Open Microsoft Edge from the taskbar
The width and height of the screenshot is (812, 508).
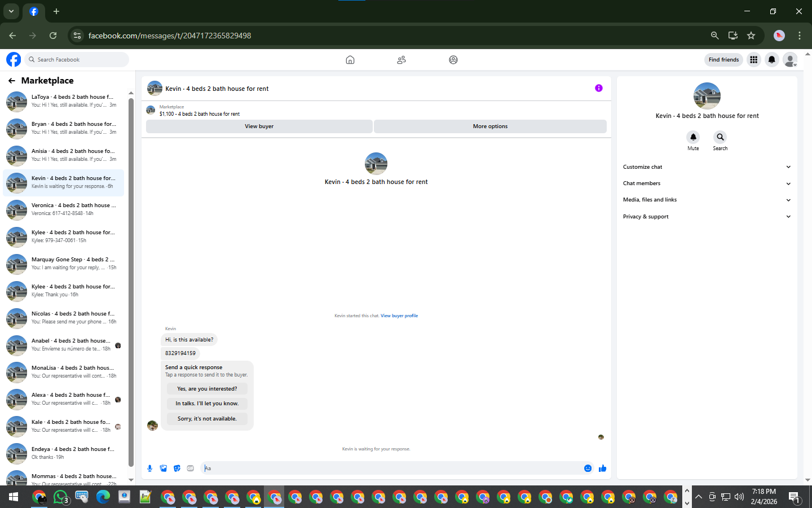[x=103, y=497]
